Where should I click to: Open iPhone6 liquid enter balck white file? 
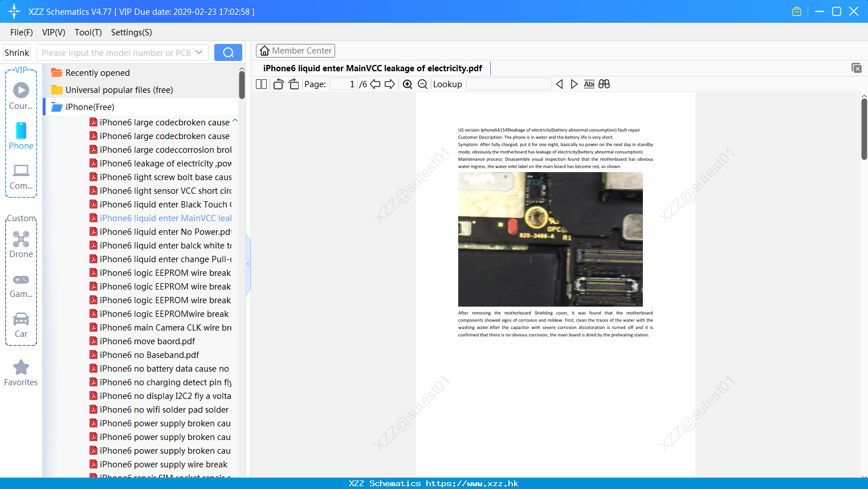tap(161, 245)
